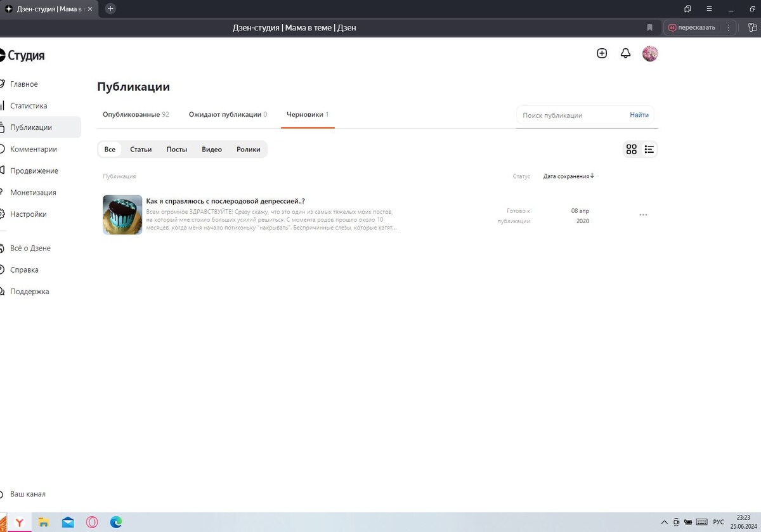Click the Студия logo
Image resolution: width=761 pixels, height=532 pixels.
coord(22,55)
